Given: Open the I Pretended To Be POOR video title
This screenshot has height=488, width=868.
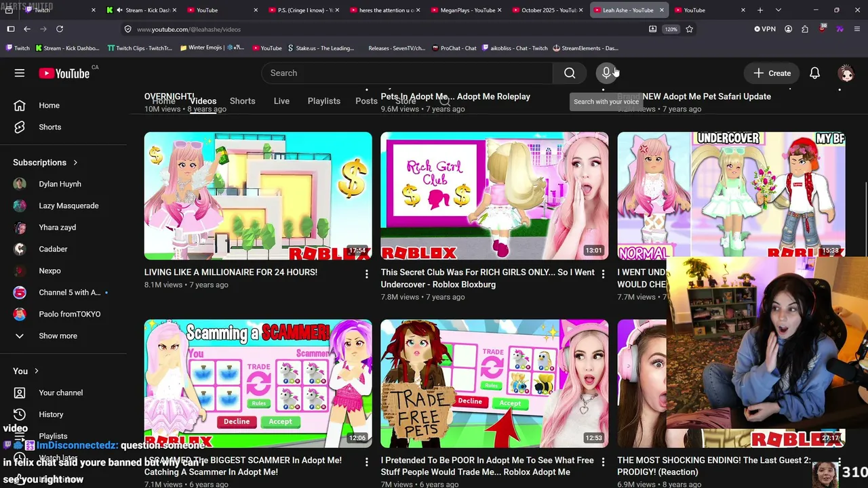Looking at the screenshot, I should [x=487, y=466].
